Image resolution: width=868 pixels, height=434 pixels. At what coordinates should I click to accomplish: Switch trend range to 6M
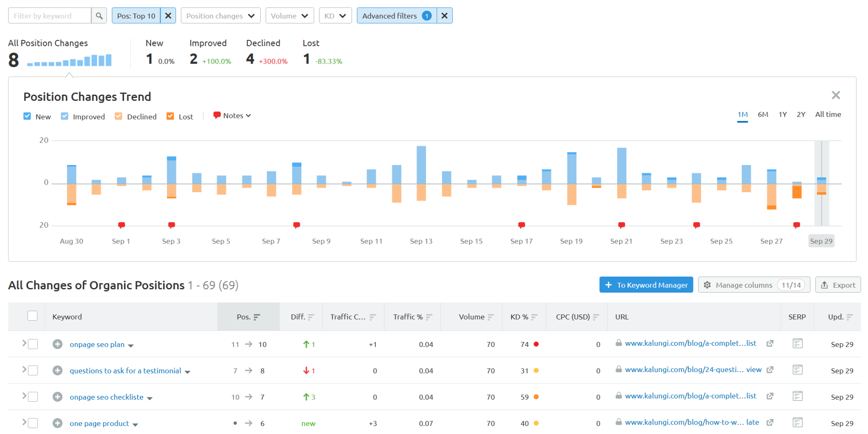click(x=762, y=115)
